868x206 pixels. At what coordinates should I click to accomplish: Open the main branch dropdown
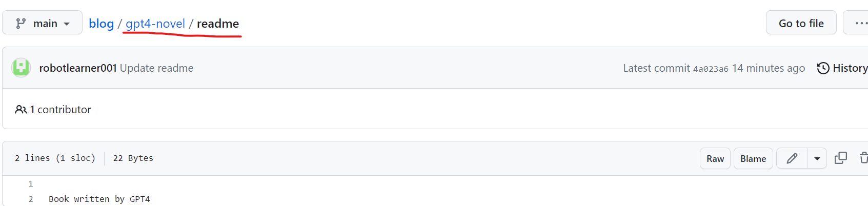click(42, 23)
